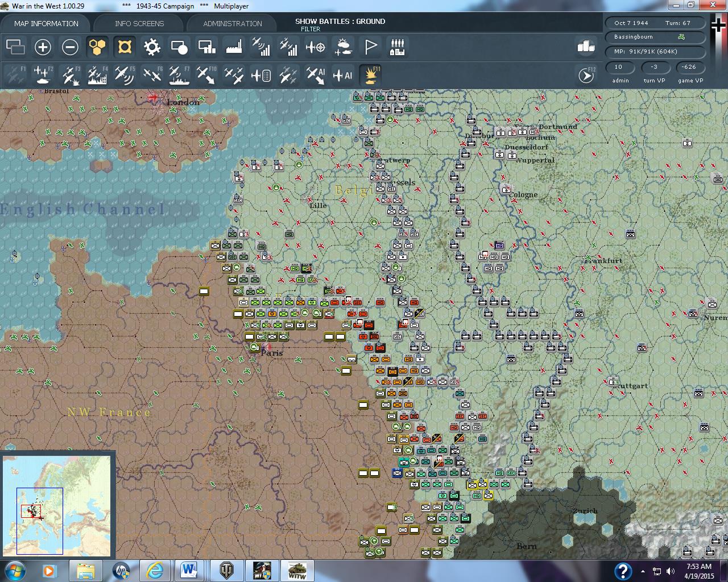728x582 pixels.
Task: Click the Oct 7 1944 turn field
Action: (x=655, y=23)
